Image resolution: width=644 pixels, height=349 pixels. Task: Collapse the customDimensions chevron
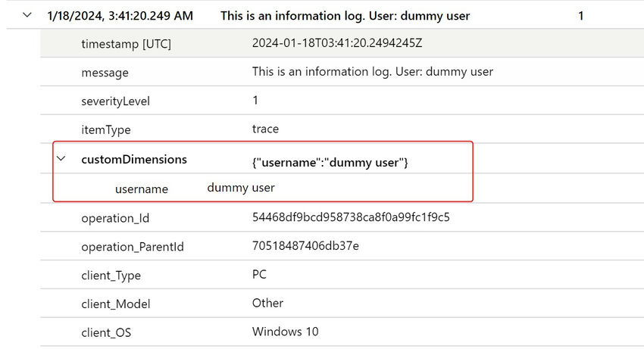61,158
